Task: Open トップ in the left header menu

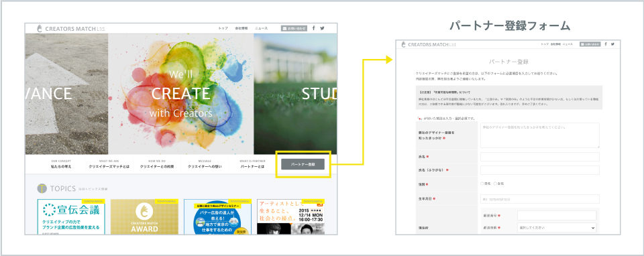Action: click(x=223, y=28)
